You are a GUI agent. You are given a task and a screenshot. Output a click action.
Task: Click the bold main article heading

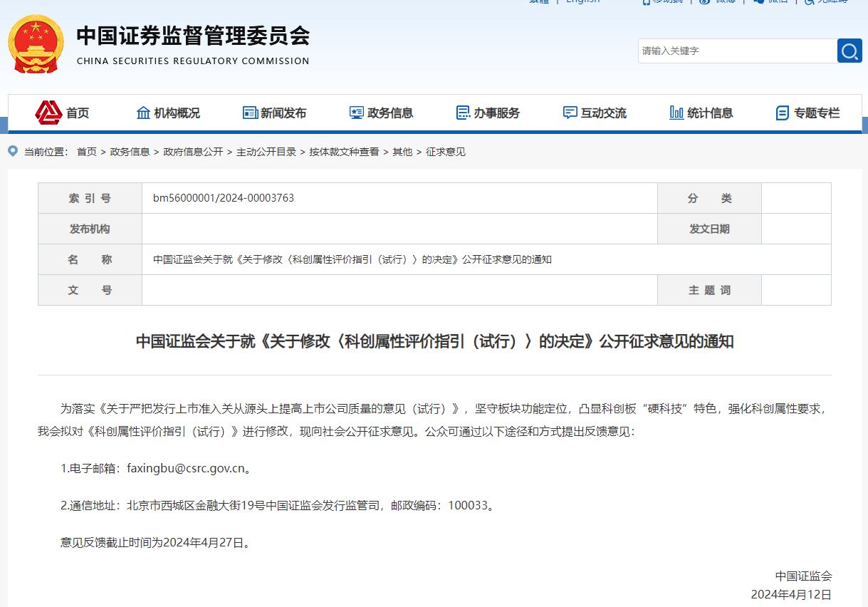coord(434,341)
